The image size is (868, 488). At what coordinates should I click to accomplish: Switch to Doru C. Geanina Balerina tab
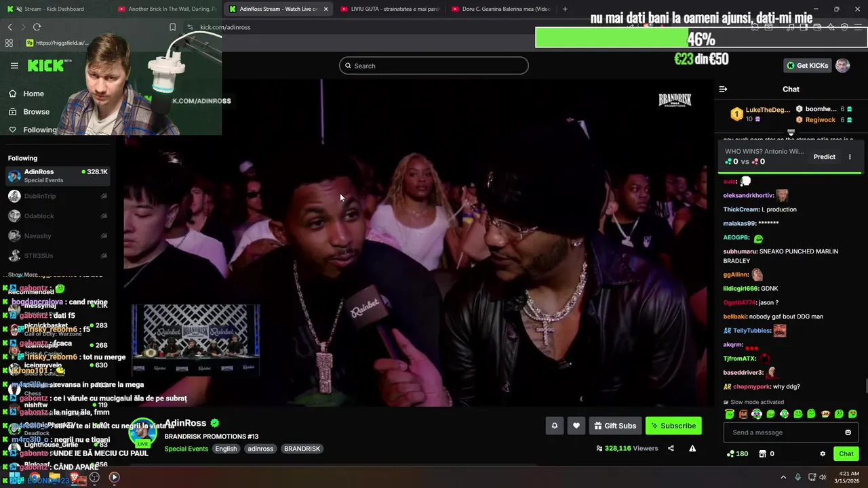click(x=500, y=9)
